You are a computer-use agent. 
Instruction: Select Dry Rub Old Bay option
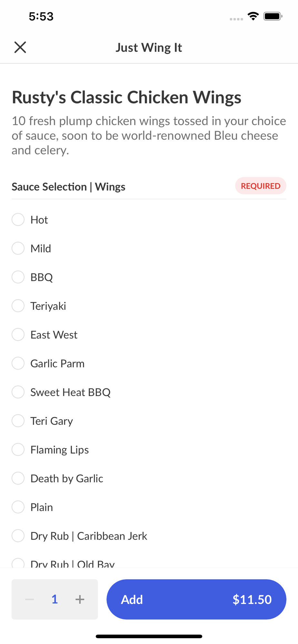click(18, 563)
